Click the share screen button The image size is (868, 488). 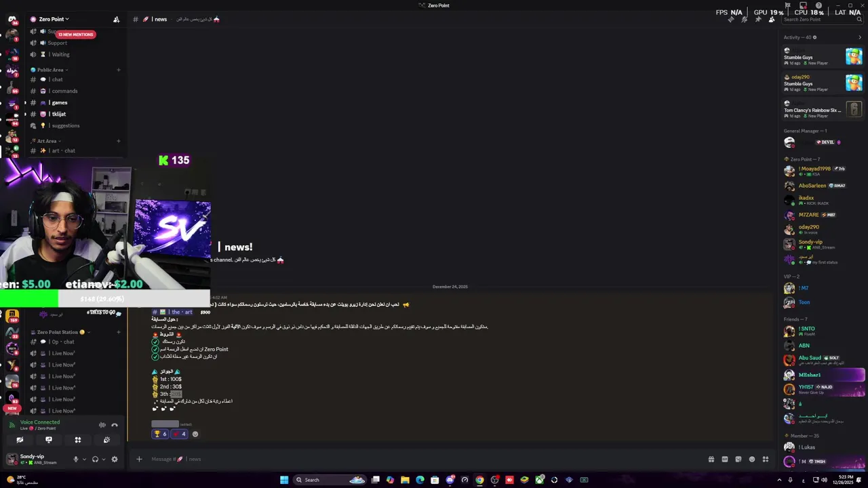[x=49, y=440]
